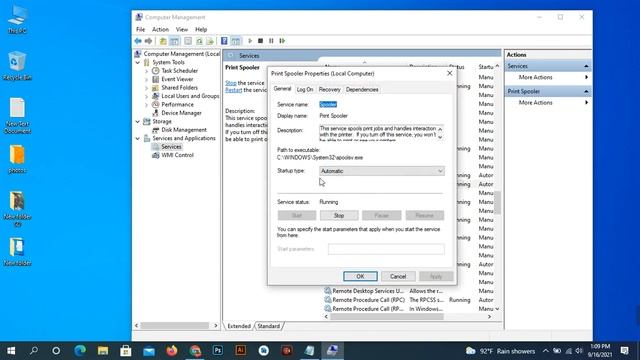Viewport: 640px width, 360px height.
Task: Open the Windows Start menu
Action: tap(11, 351)
